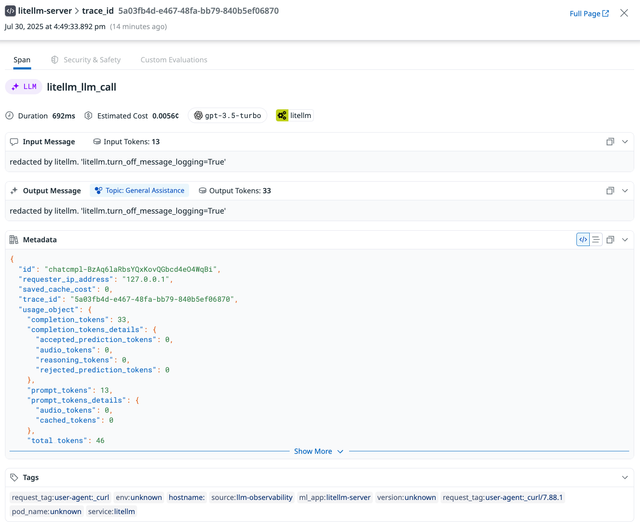Collapse the Input Message section
This screenshot has width=640, height=522.
pyautogui.click(x=625, y=142)
